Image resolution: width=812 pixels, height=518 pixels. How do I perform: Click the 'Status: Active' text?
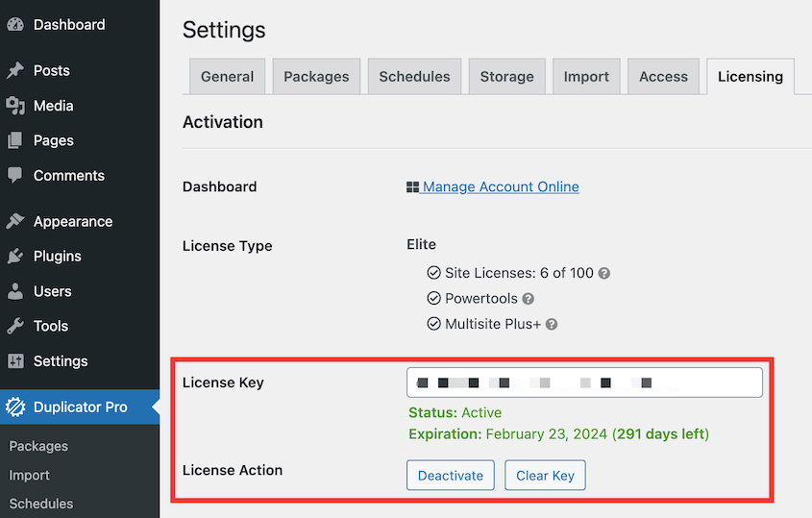coord(455,412)
